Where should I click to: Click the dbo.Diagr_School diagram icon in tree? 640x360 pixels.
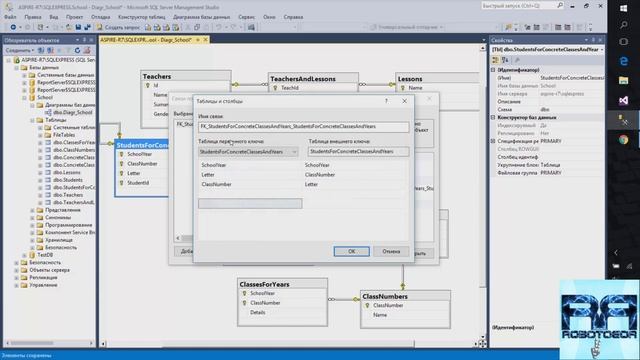[x=48, y=112]
